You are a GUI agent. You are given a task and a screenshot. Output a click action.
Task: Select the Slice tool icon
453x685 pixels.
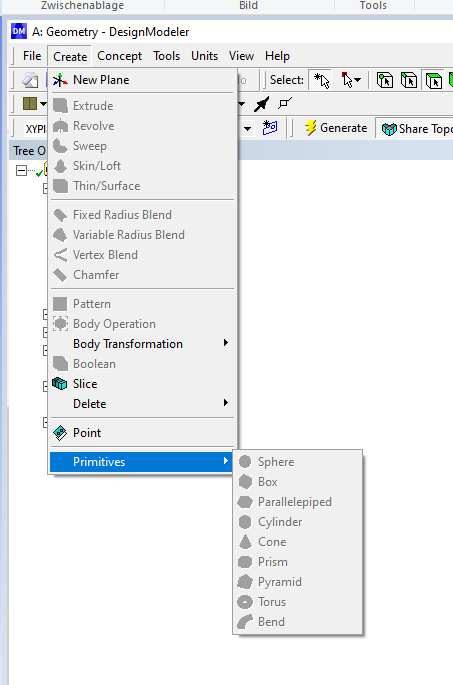(60, 384)
